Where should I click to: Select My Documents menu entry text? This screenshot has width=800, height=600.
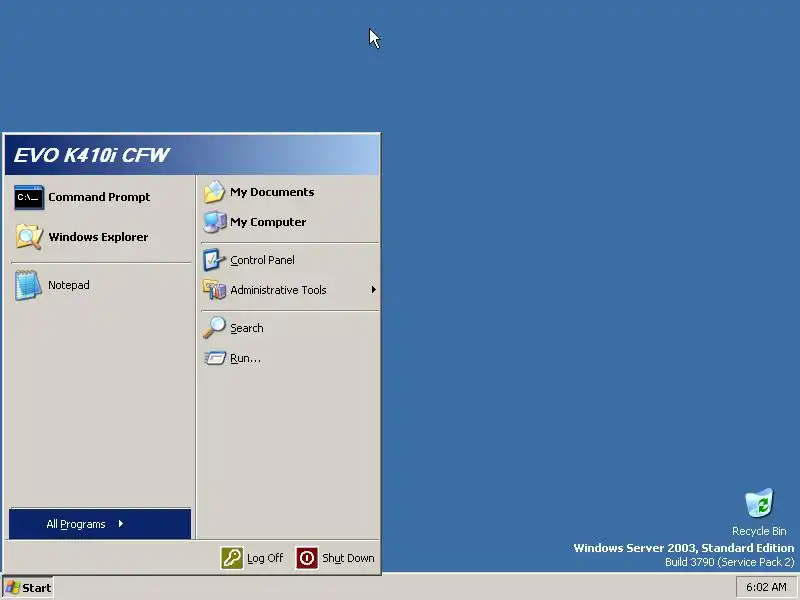click(x=272, y=192)
